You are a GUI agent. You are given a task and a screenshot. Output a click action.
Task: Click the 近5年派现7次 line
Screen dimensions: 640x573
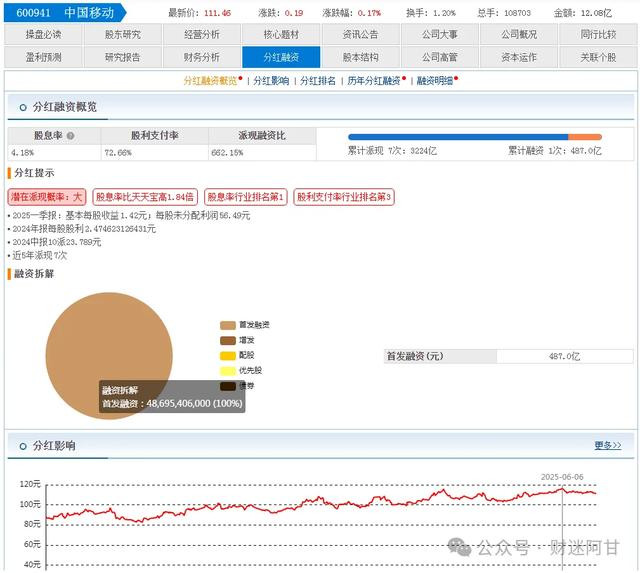click(39, 255)
